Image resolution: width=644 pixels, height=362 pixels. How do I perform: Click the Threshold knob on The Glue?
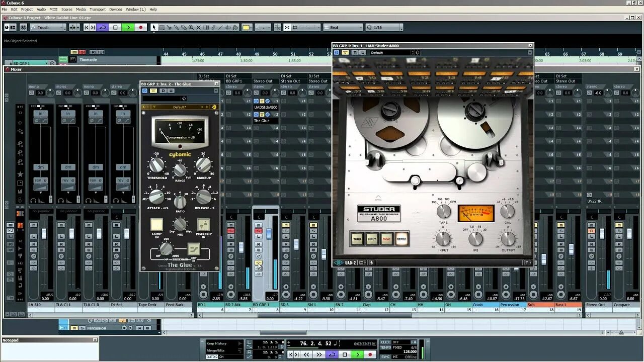[157, 164]
